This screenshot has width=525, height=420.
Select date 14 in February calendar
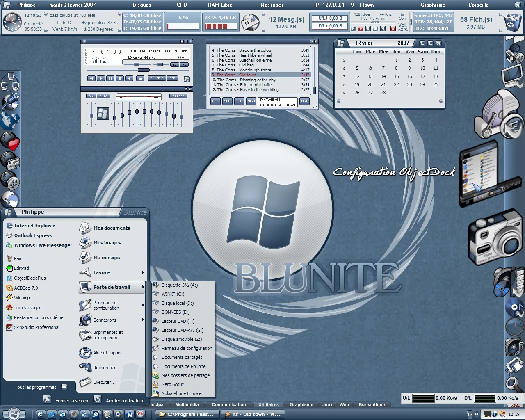pos(383,76)
